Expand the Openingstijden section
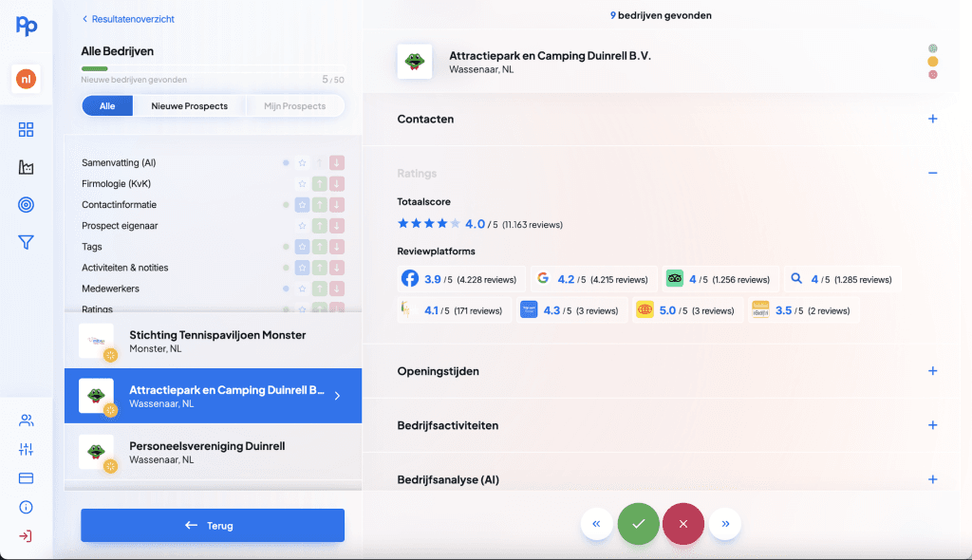This screenshot has width=972, height=560. click(x=932, y=371)
